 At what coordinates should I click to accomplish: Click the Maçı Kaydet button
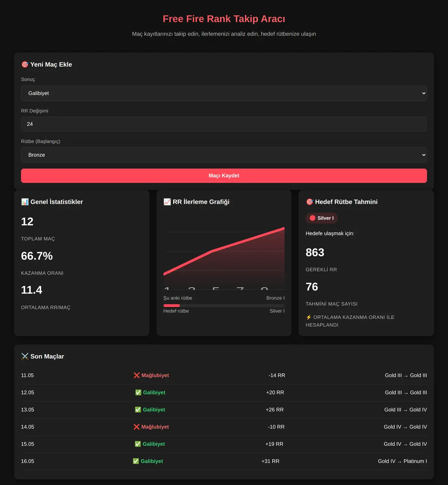224,176
